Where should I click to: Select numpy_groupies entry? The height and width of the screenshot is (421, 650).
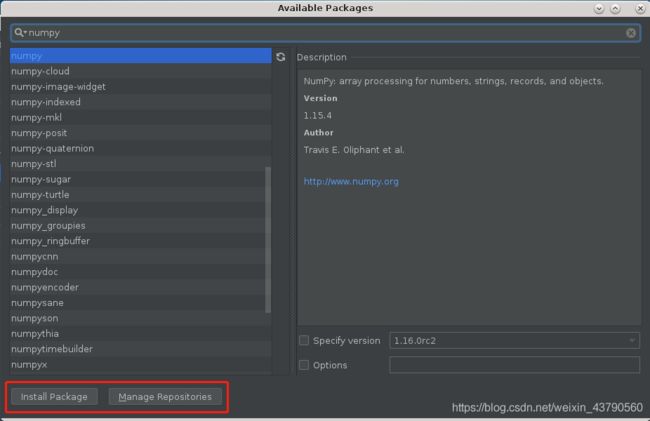click(x=141, y=225)
